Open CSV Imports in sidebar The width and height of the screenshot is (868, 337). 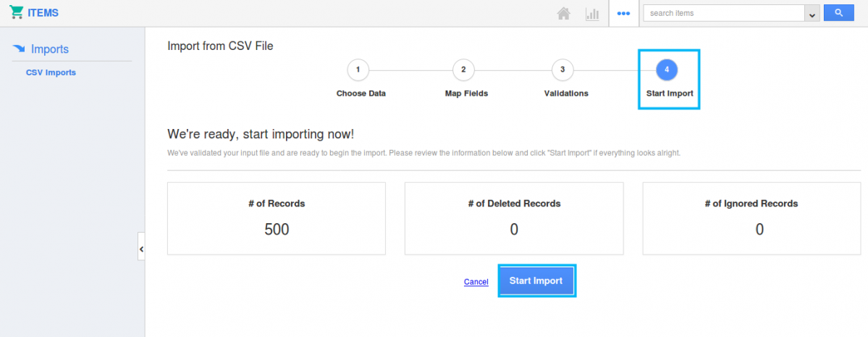[x=51, y=72]
